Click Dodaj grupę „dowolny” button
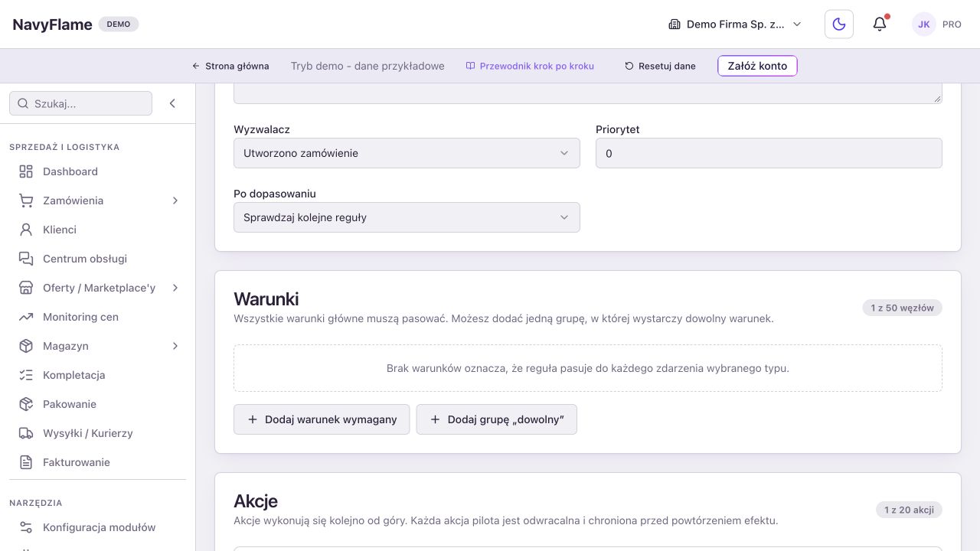 (497, 419)
